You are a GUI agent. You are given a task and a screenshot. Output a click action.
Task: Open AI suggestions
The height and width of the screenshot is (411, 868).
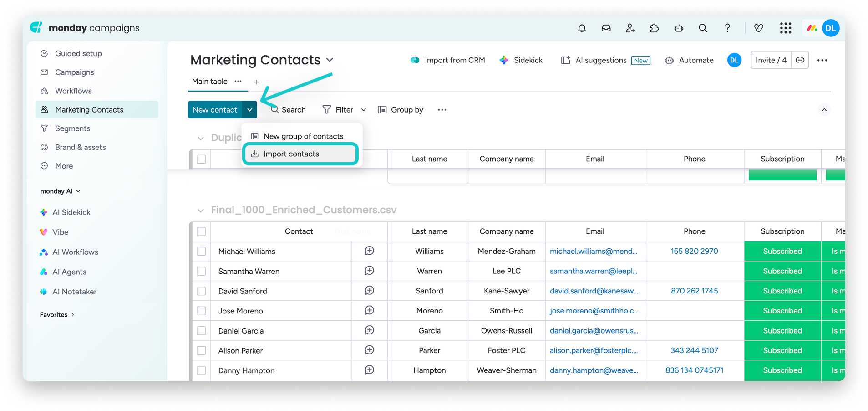(605, 60)
